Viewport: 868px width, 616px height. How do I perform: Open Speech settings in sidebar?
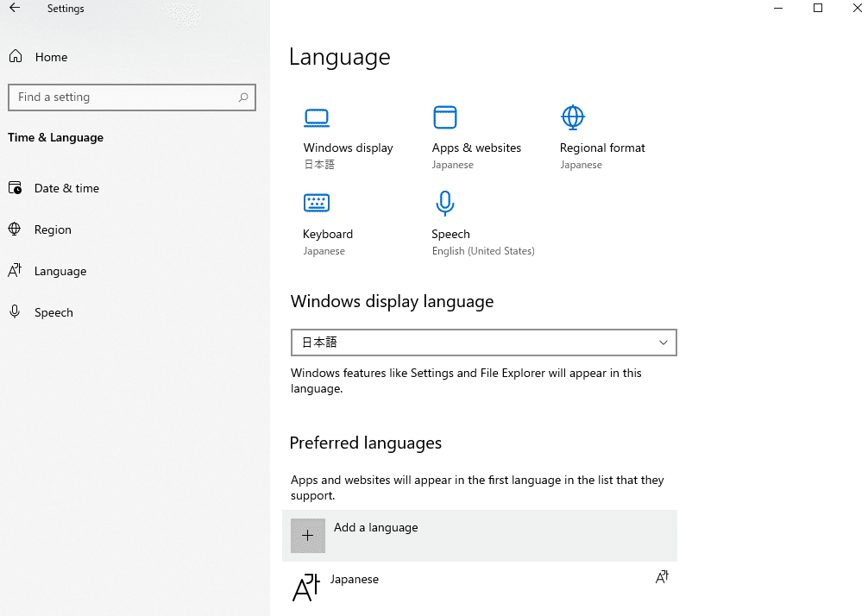53,312
